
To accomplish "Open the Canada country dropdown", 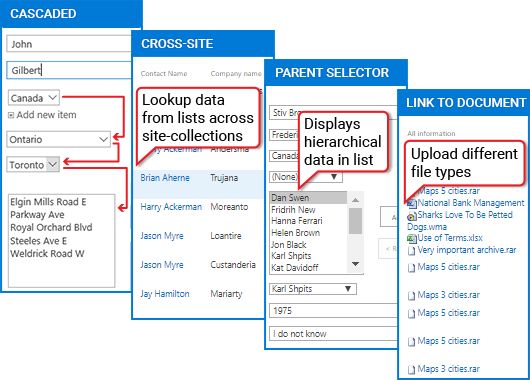I will [x=34, y=98].
